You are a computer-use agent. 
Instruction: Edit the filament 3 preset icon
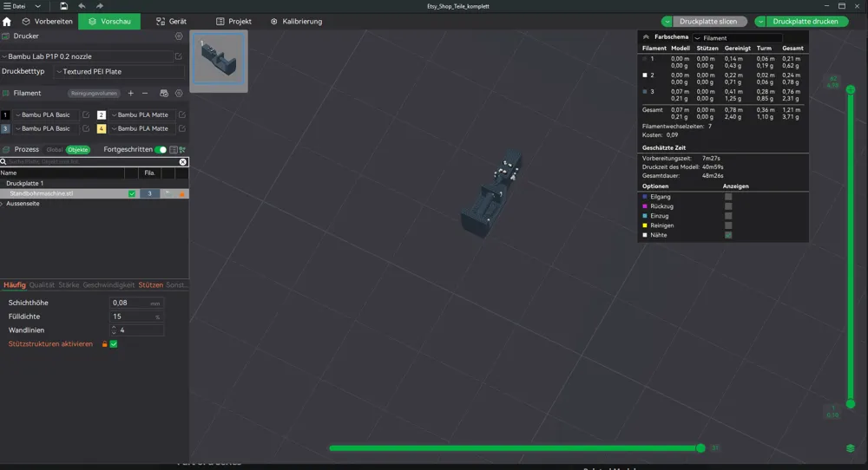[86, 129]
